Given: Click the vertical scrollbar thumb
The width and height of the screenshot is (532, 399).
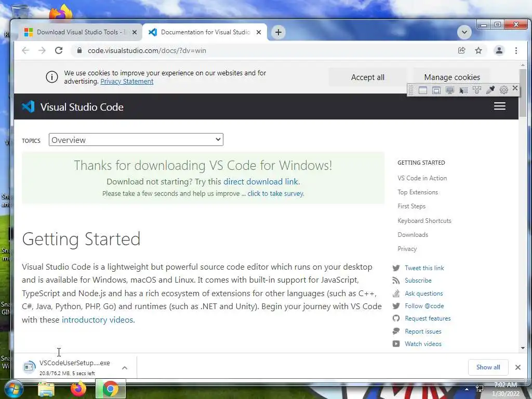Looking at the screenshot, I should (523, 93).
